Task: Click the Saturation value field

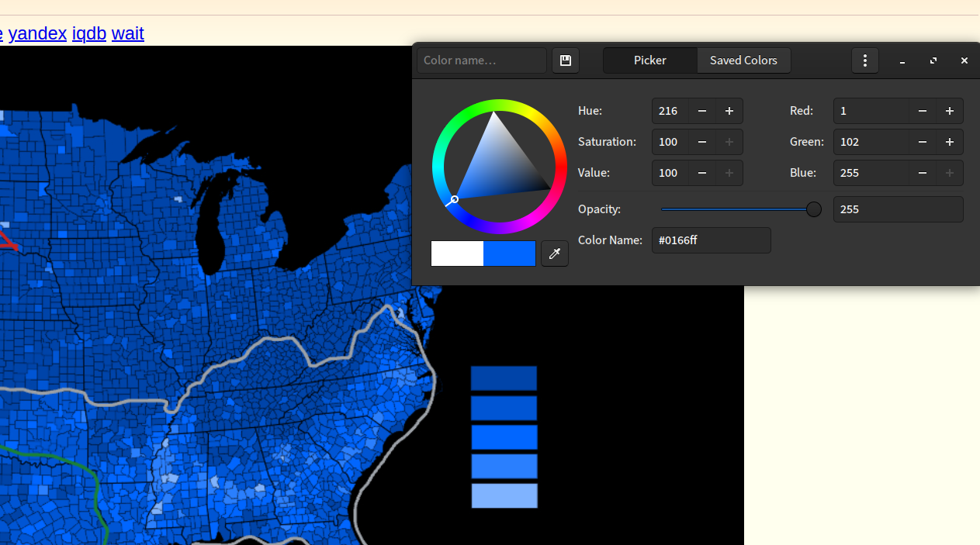Action: pyautogui.click(x=670, y=142)
